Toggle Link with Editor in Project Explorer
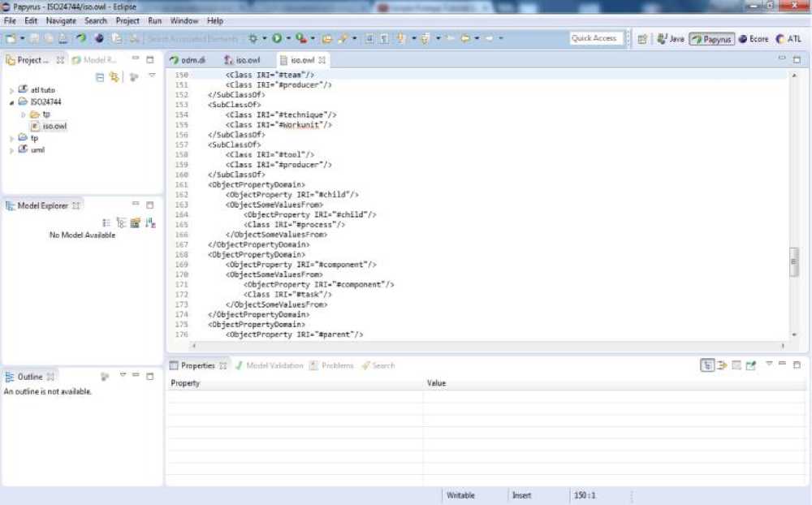Image resolution: width=812 pixels, height=505 pixels. click(x=114, y=77)
